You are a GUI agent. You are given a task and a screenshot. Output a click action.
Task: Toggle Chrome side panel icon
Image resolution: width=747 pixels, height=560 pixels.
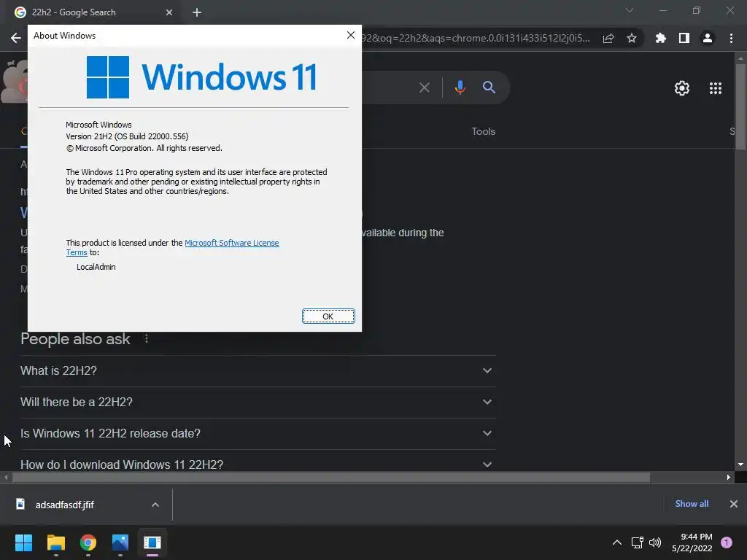point(684,38)
